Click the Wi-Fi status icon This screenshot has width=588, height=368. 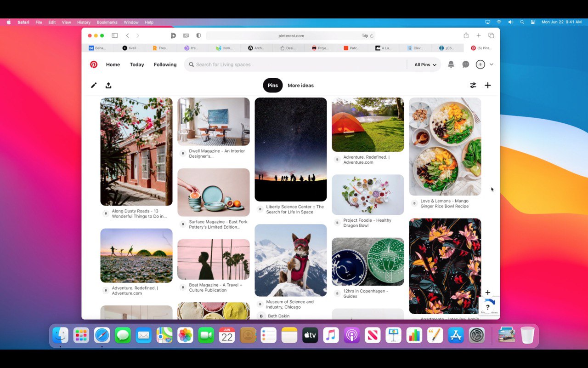click(499, 22)
